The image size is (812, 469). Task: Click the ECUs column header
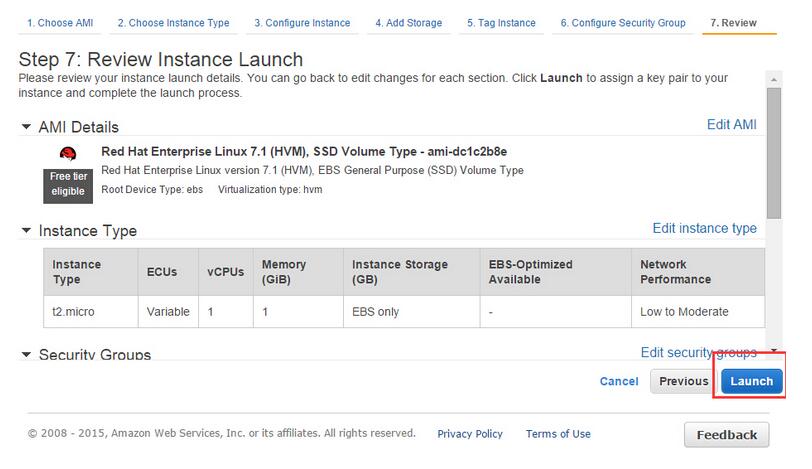click(168, 272)
